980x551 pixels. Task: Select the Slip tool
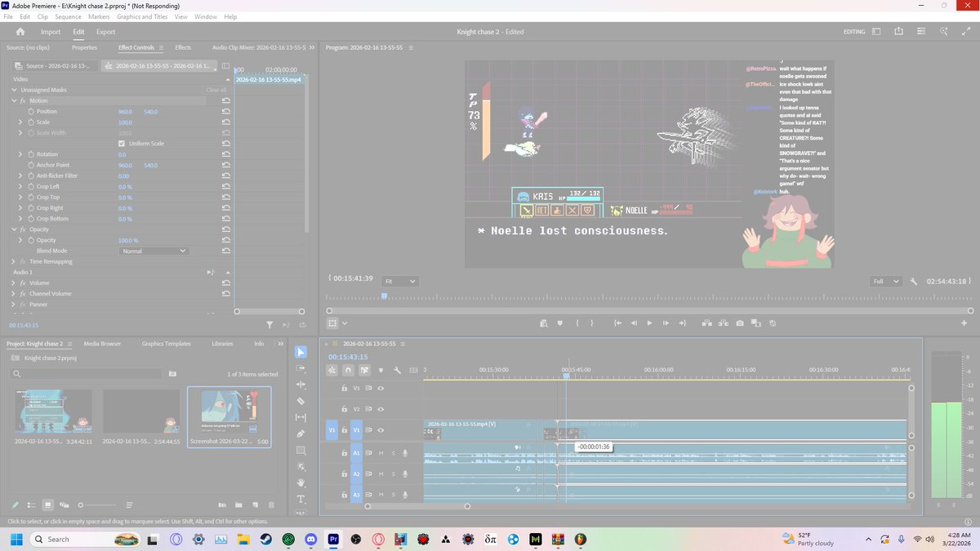pyautogui.click(x=301, y=417)
